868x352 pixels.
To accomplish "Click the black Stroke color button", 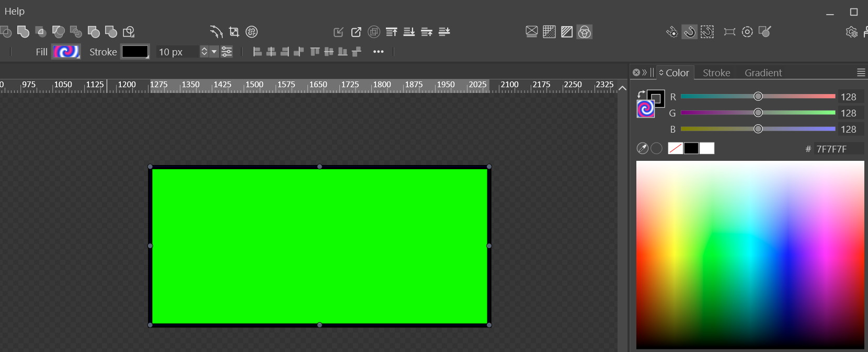I will click(x=135, y=52).
